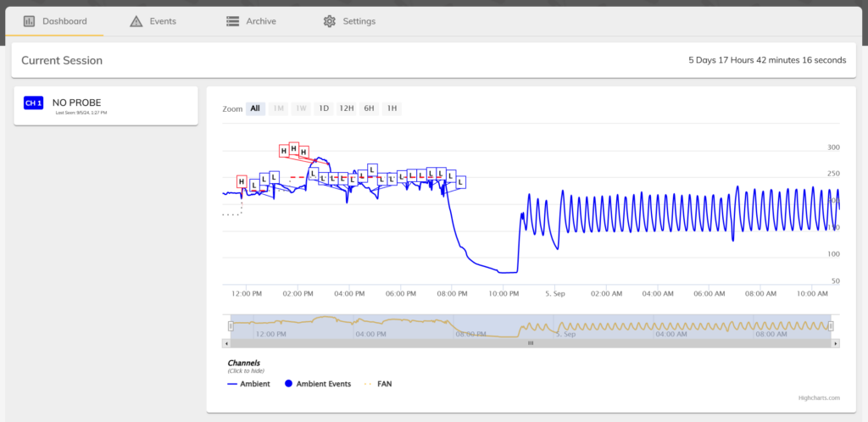Click the Settings gear icon
The image size is (868, 422).
(x=330, y=21)
